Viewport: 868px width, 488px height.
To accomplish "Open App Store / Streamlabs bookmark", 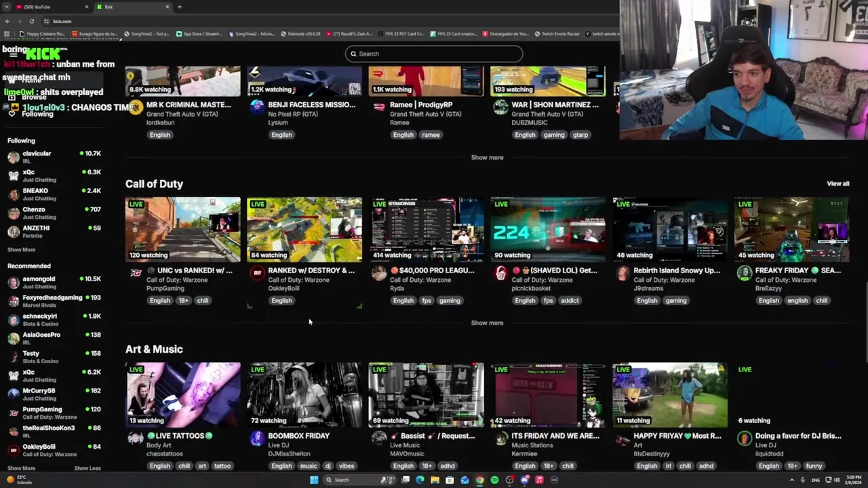I will click(x=199, y=33).
